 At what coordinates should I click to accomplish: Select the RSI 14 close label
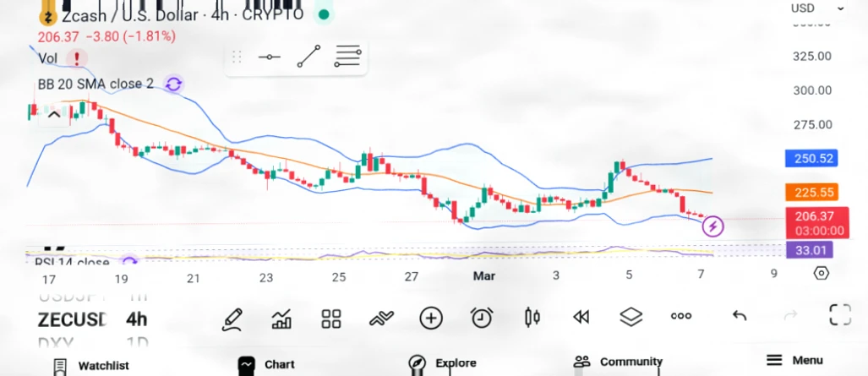coord(71,263)
